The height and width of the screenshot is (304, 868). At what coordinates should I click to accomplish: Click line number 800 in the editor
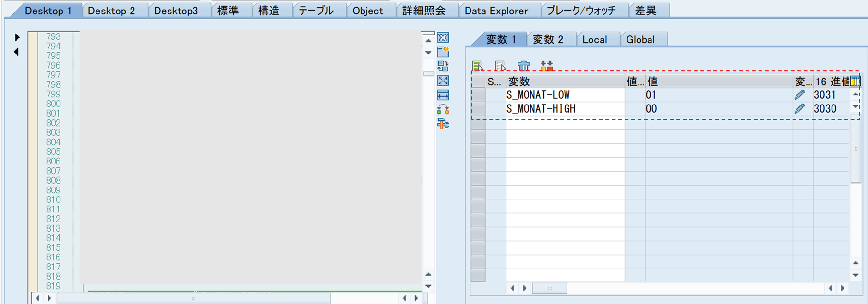point(53,104)
